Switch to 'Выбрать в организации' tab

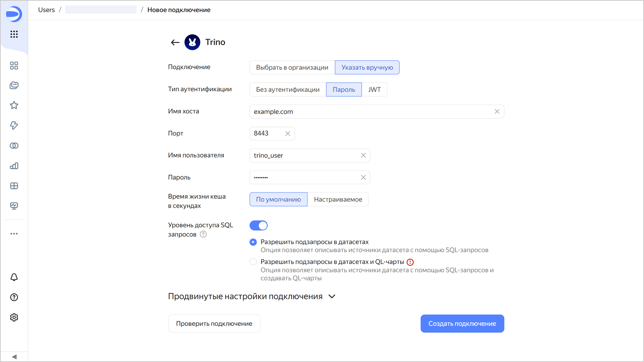(292, 67)
